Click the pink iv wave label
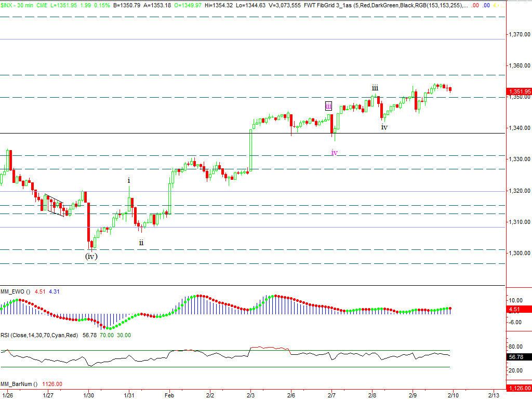This screenshot has width=532, height=399. (335, 152)
